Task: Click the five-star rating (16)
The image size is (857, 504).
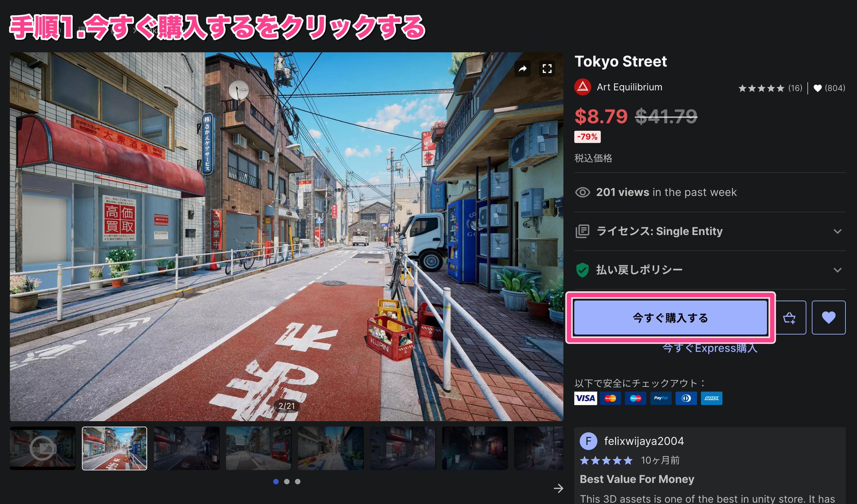Action: point(770,88)
